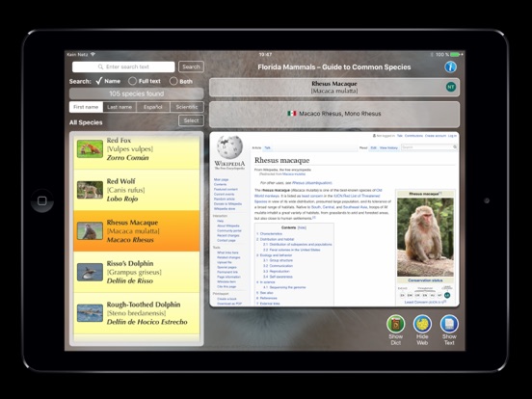Click the Macaco Rhesus Spanish name bar

334,114
